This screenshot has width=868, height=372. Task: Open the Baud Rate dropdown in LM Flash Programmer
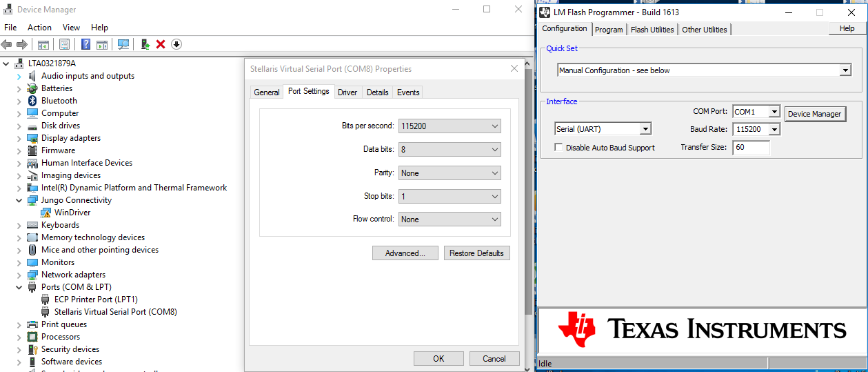[756, 129]
